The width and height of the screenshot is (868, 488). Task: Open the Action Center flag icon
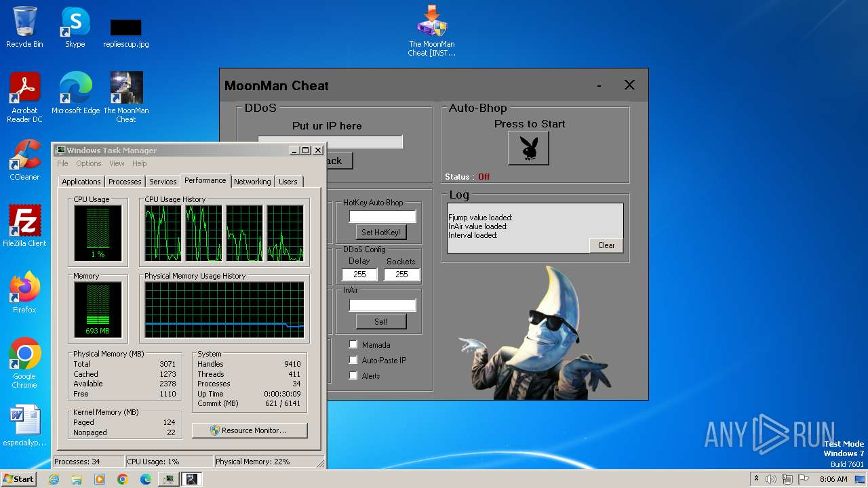[x=804, y=479]
